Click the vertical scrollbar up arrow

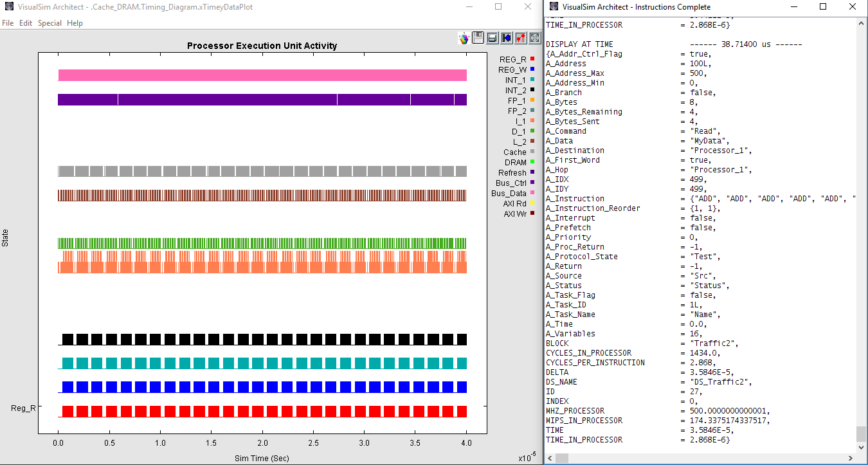pos(862,23)
